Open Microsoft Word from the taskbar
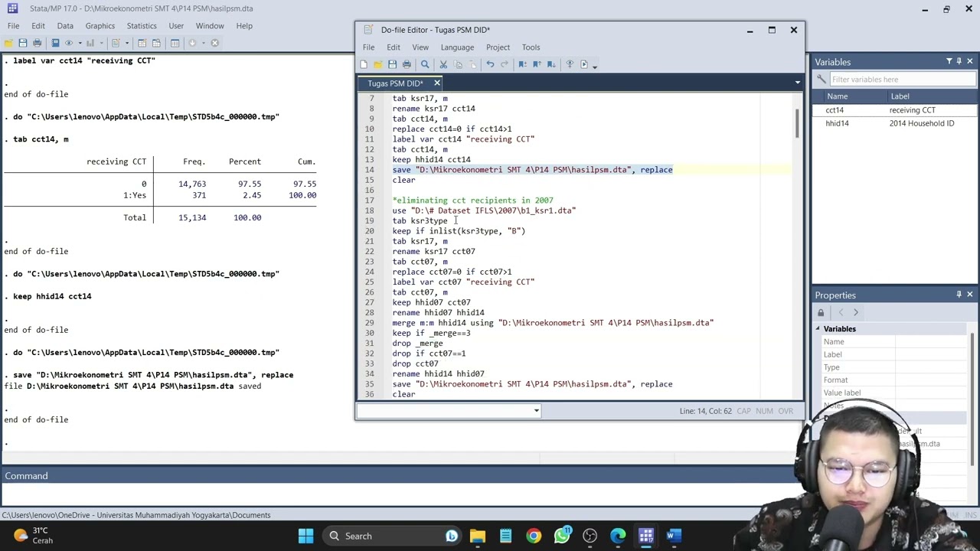This screenshot has width=980, height=551. point(673,536)
